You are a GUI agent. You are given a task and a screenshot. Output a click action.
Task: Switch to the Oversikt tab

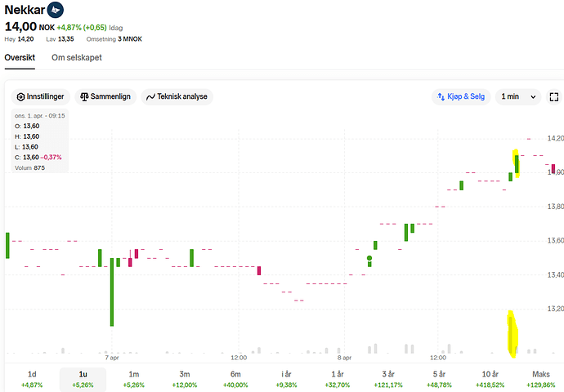tap(20, 57)
